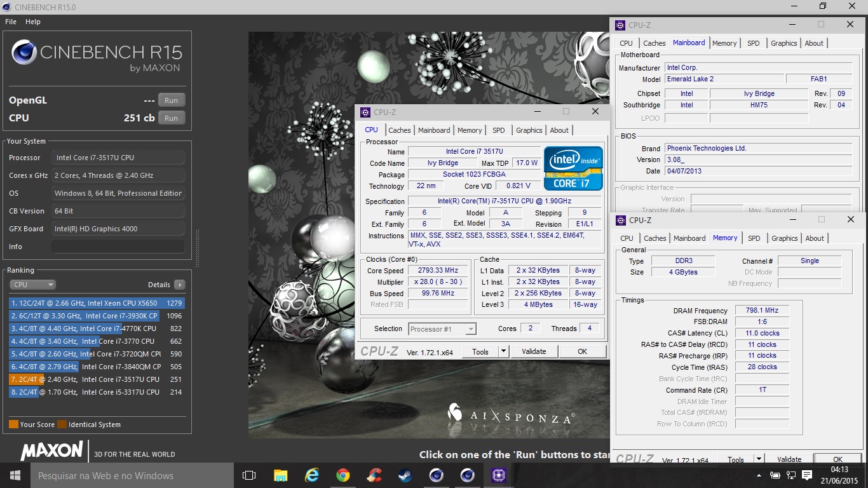Switch to Graphics tab in CPU-Z CPU window
This screenshot has height=488, width=868.
(x=529, y=130)
